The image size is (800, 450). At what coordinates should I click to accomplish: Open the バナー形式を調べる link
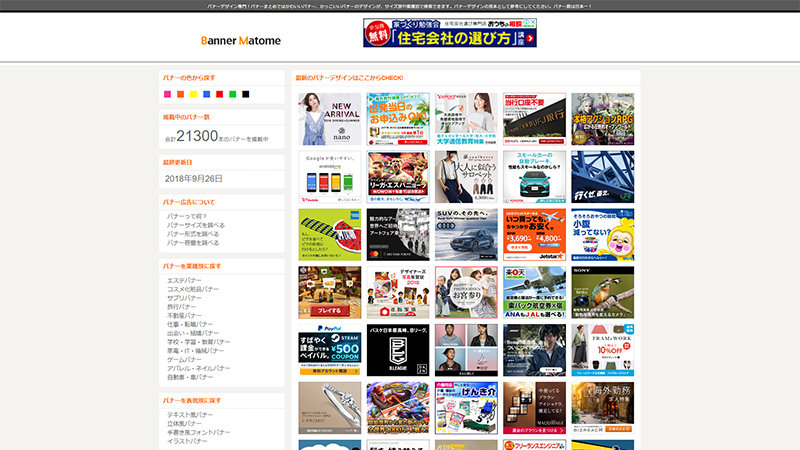pyautogui.click(x=192, y=234)
